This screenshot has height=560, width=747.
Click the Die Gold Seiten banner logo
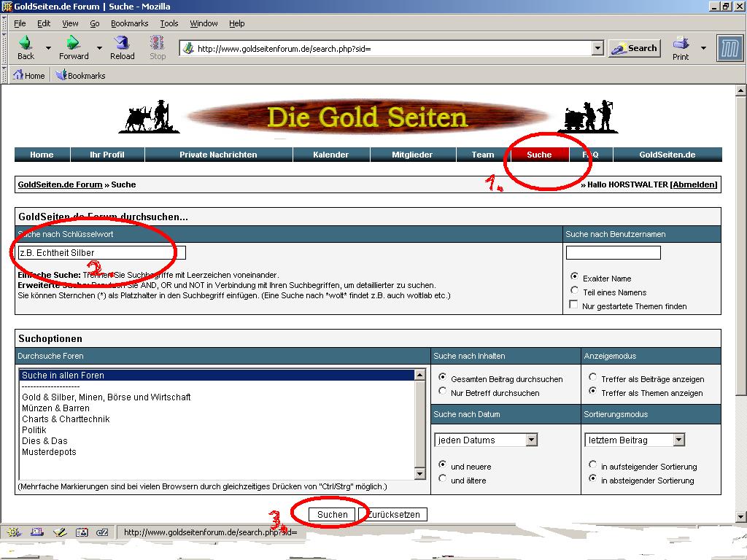tap(368, 117)
